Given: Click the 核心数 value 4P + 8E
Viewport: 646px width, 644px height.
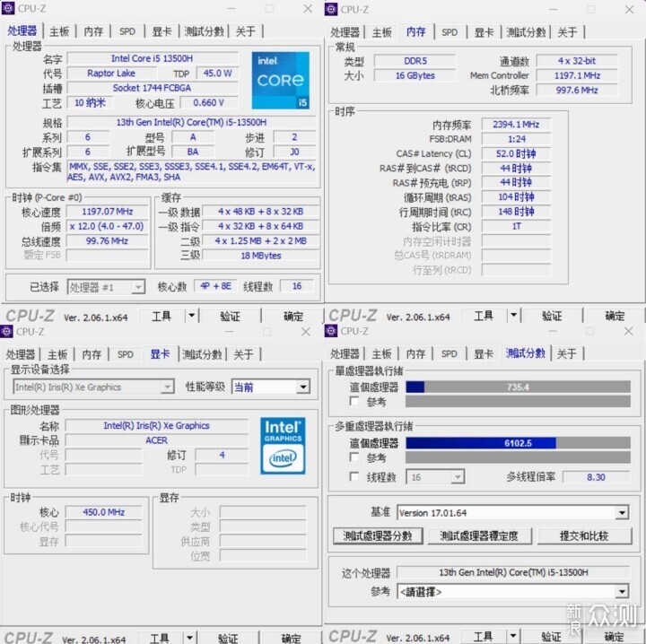Looking at the screenshot, I should point(215,286).
